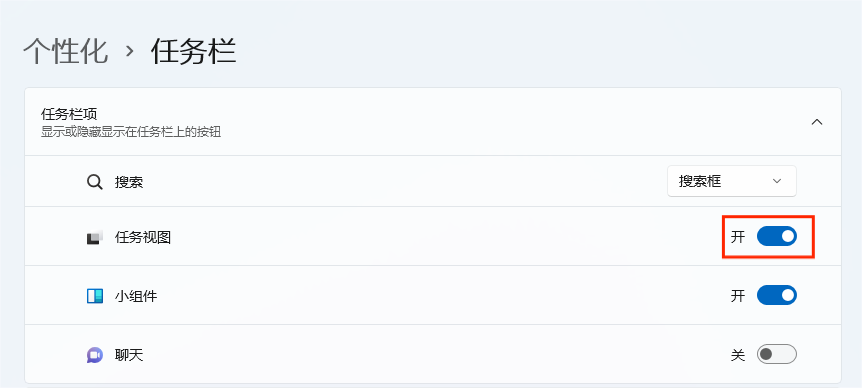
Task: Click the 关 label next to 聊天
Action: click(738, 354)
